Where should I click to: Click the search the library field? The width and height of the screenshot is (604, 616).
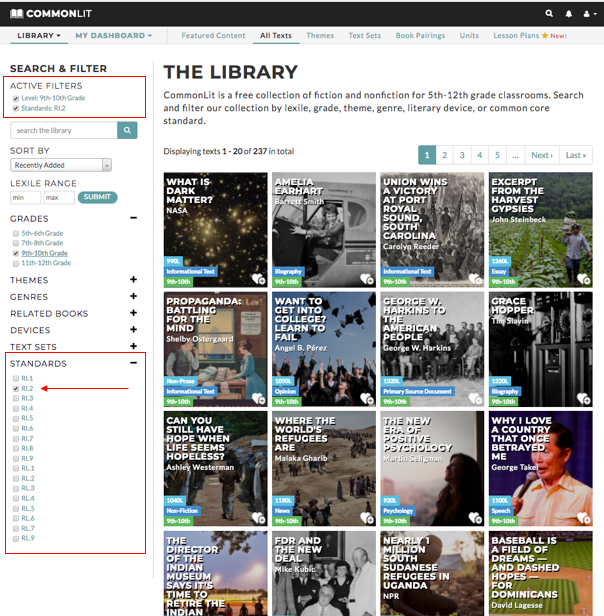(64, 130)
